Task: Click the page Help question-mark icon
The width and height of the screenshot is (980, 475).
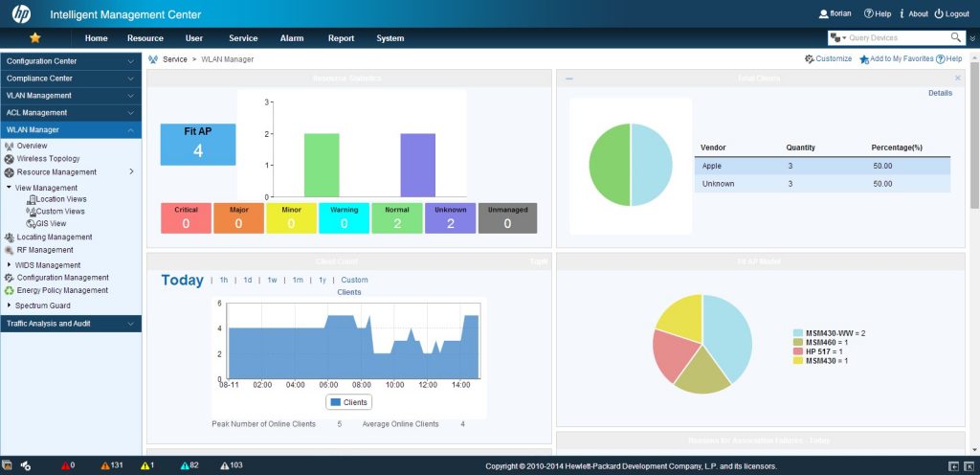Action: [940, 58]
